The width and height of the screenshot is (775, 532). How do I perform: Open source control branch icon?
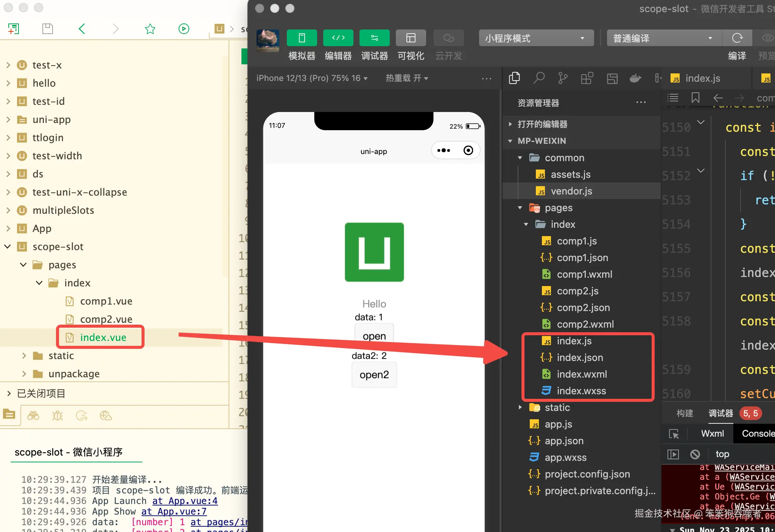click(x=563, y=78)
